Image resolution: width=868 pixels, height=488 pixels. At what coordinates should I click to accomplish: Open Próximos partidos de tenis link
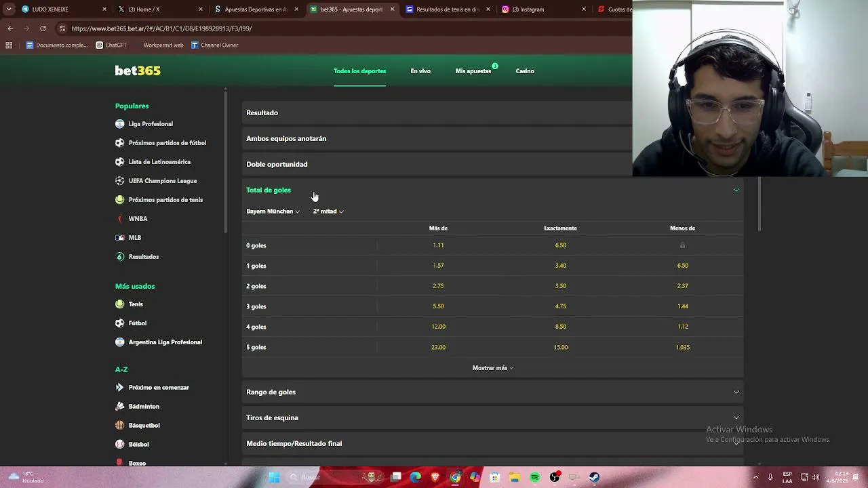point(165,200)
